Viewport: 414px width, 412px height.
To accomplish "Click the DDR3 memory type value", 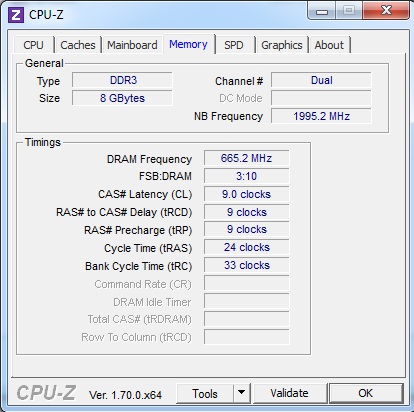I will [x=122, y=80].
